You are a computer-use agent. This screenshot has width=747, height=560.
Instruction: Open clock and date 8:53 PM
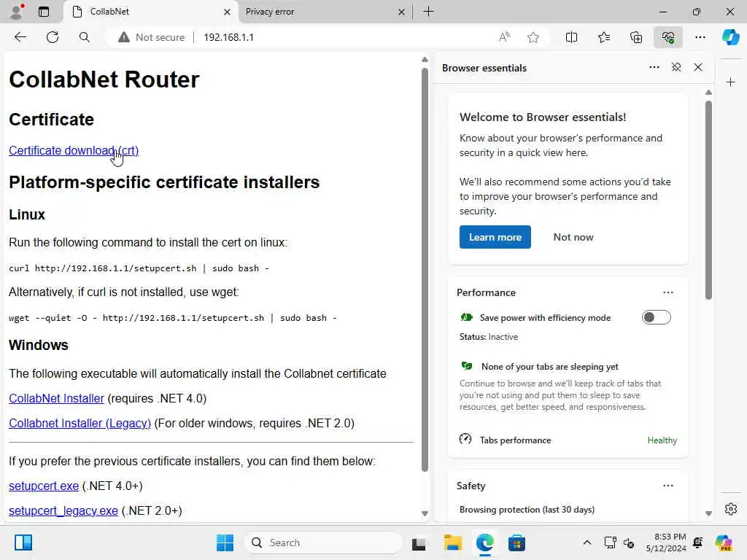(666, 542)
